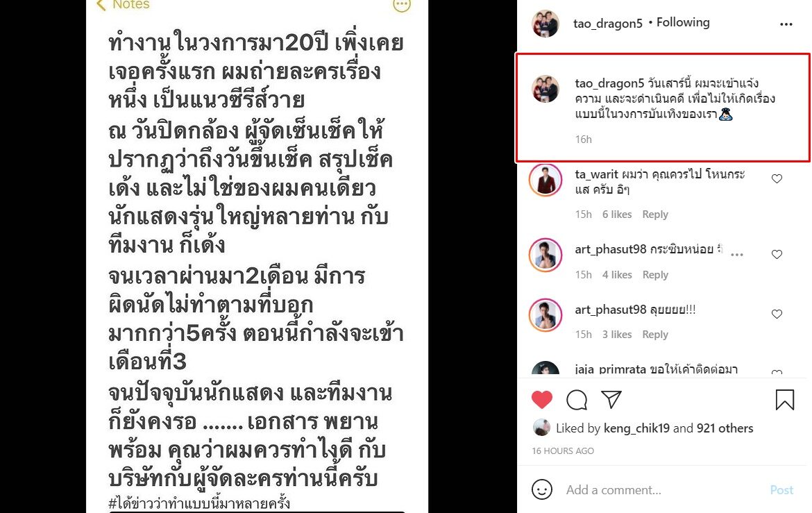Screen dimensions: 812x513
Task: Open the comment bubble icon
Action: click(576, 400)
